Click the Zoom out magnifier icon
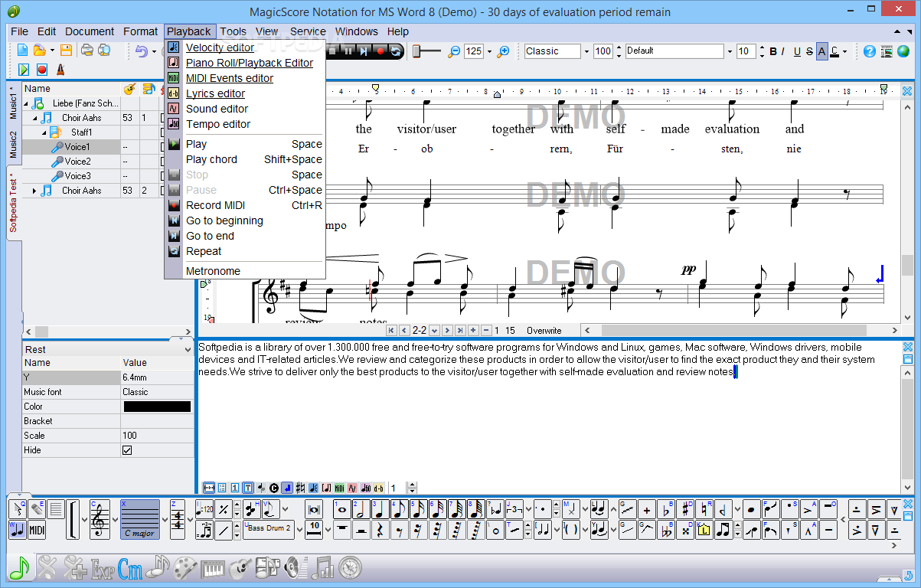 point(454,51)
